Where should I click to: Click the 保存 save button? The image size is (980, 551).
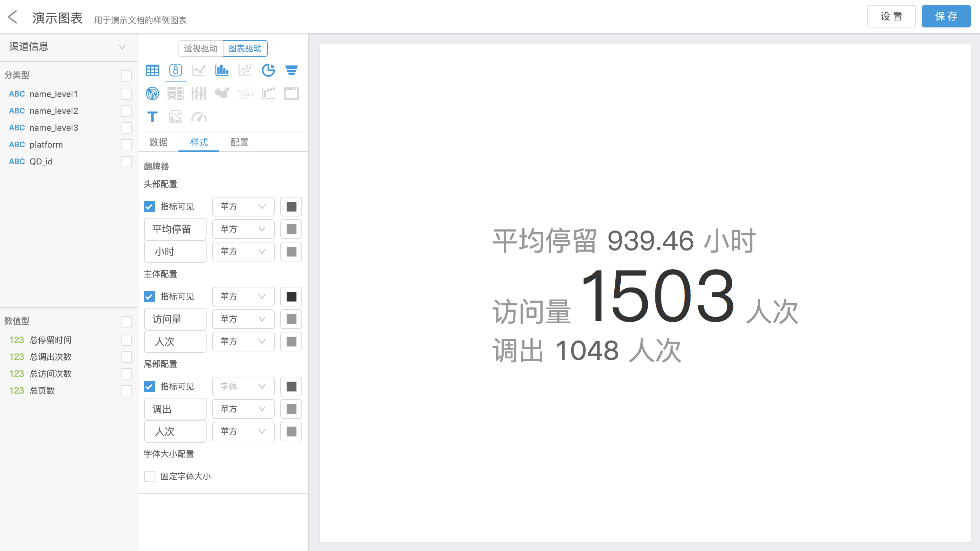point(946,17)
